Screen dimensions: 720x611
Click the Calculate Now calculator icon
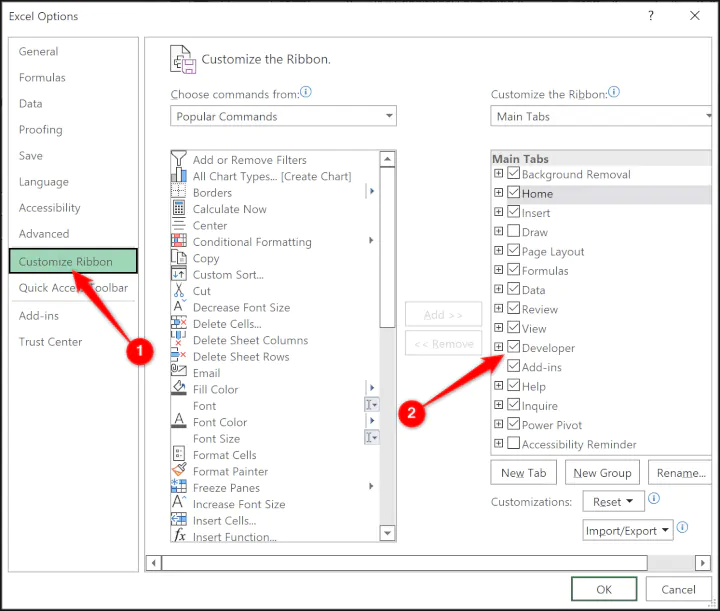179,208
